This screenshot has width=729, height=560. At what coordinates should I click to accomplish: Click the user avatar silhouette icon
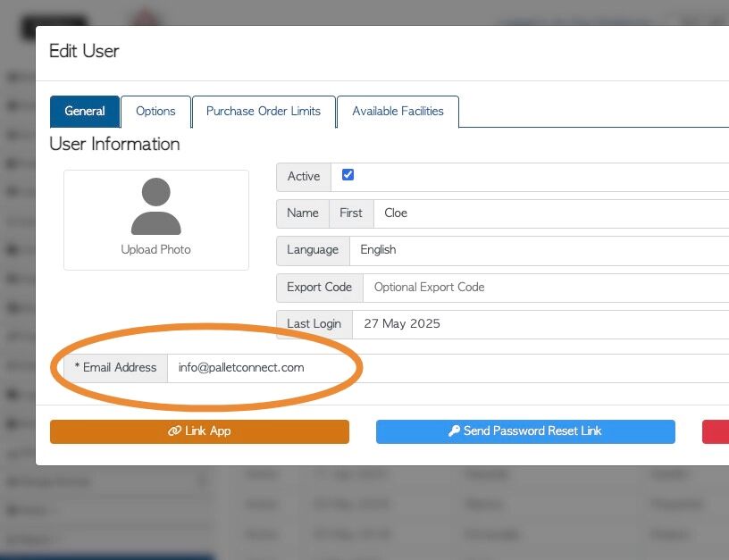click(x=155, y=206)
